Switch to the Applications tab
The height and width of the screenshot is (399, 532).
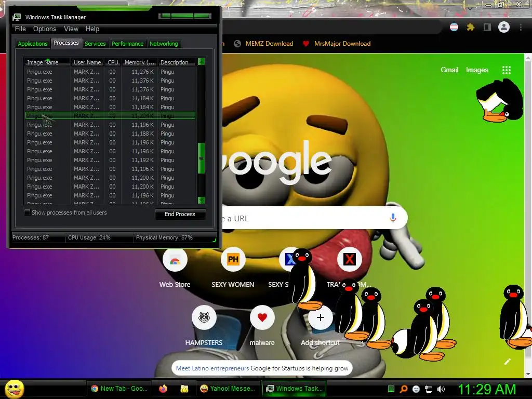(33, 44)
